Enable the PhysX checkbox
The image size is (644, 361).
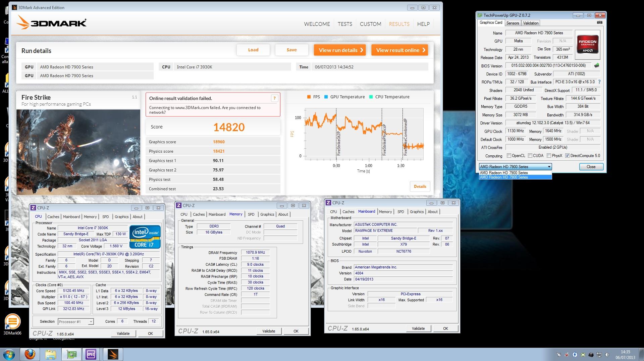pos(549,156)
